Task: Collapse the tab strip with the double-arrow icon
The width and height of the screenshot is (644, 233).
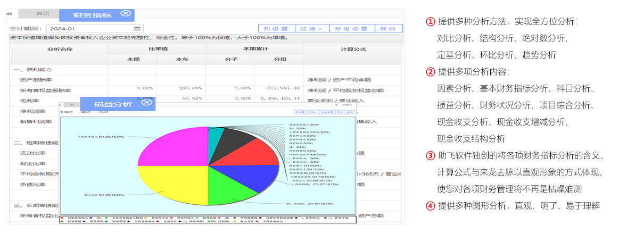Action: 9,14
